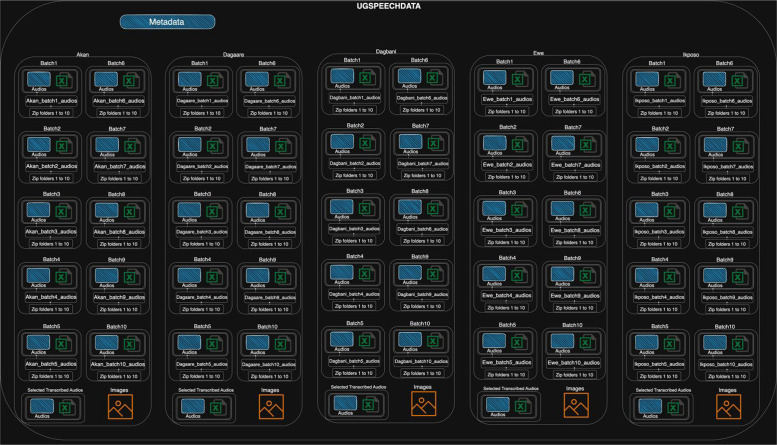Image resolution: width=777 pixels, height=445 pixels.
Task: Open the Akan Images picture icon
Action: click(120, 407)
